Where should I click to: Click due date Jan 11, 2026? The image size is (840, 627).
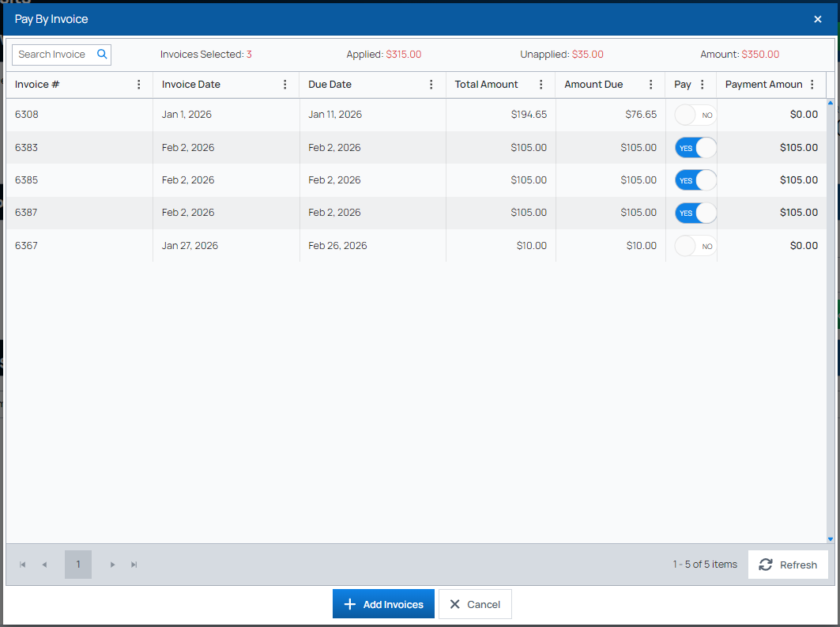tap(335, 115)
